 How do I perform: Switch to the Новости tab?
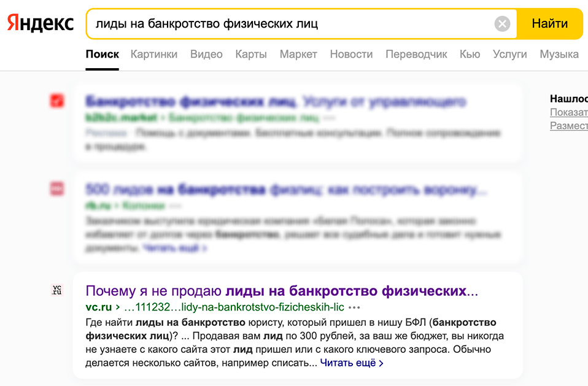pyautogui.click(x=351, y=55)
